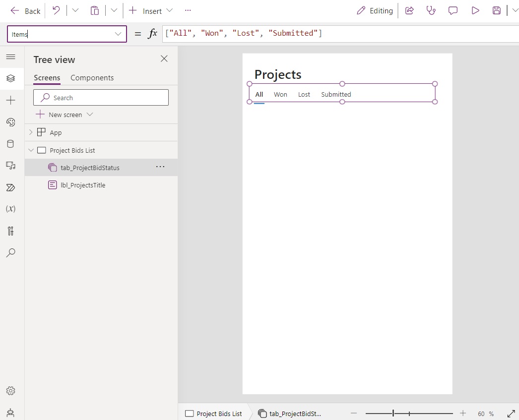The height and width of the screenshot is (420, 519).
Task: Open the Power Automate pane icon
Action: click(x=11, y=187)
